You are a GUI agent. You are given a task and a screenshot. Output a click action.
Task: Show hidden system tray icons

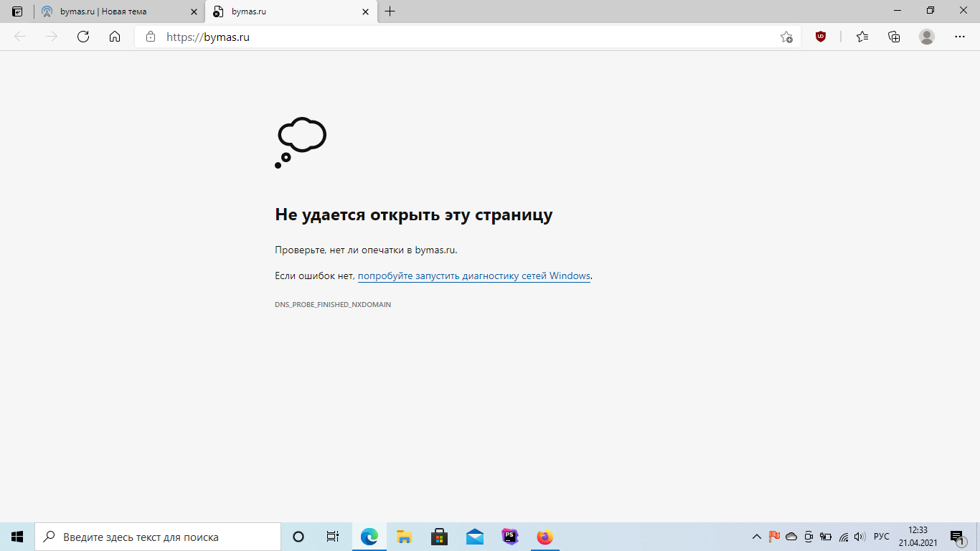(756, 537)
